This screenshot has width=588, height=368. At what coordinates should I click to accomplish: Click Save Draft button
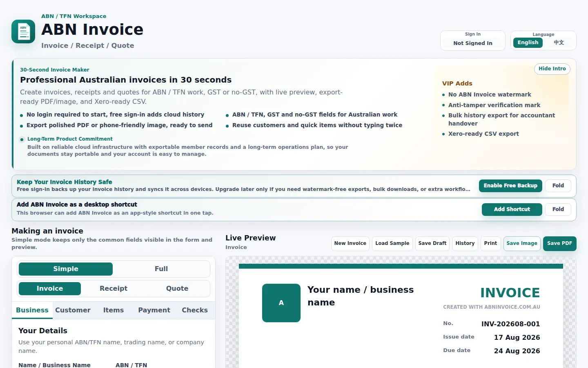pyautogui.click(x=432, y=243)
